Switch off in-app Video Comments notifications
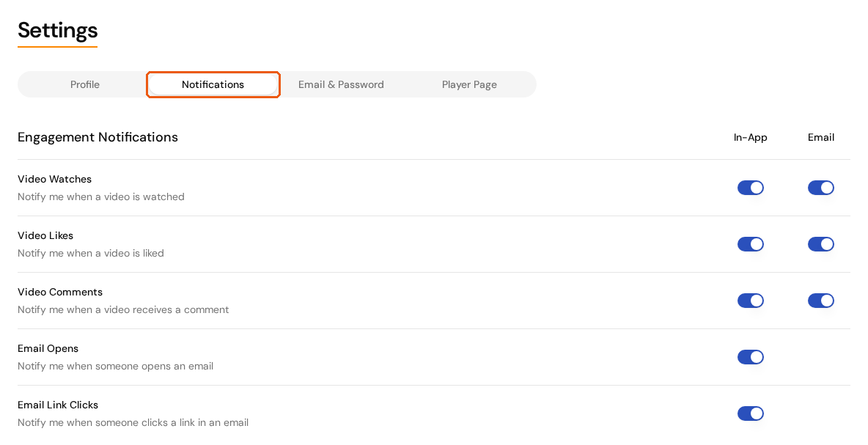The image size is (868, 445). pos(750,301)
